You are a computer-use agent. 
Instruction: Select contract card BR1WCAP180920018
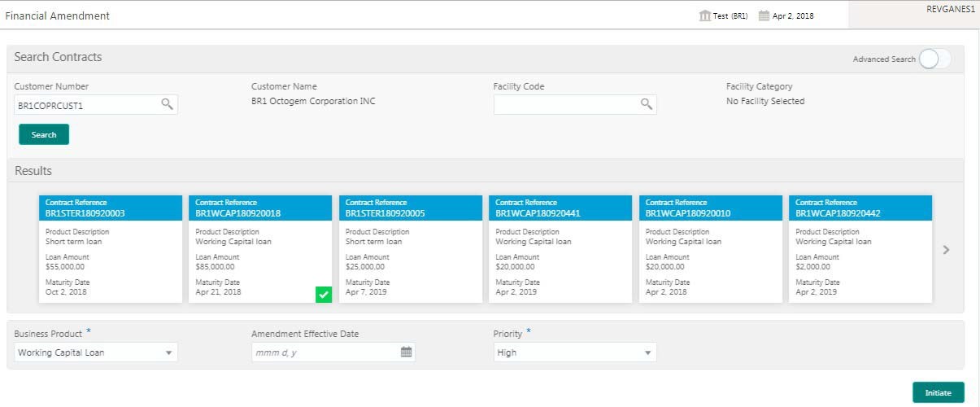[x=260, y=249]
